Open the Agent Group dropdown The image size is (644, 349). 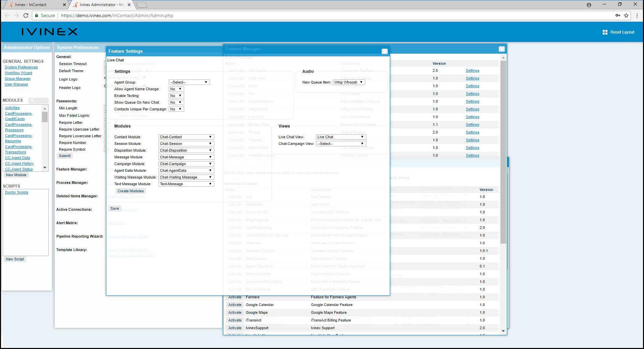pyautogui.click(x=189, y=82)
